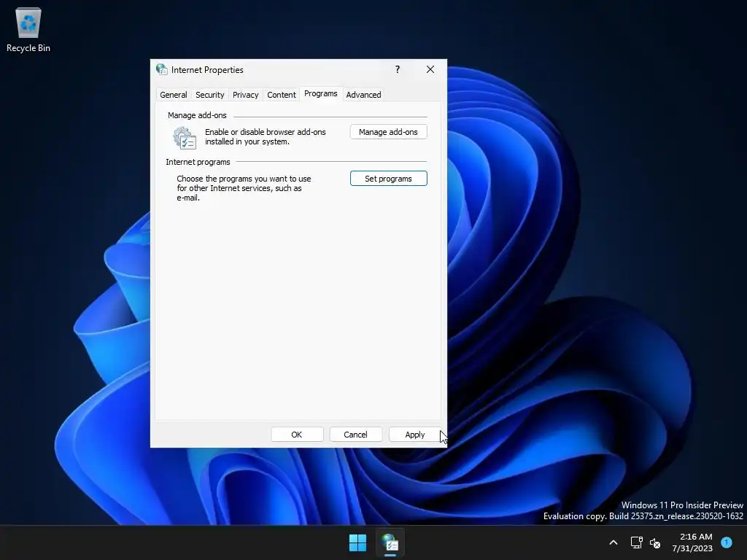Open the Privacy tab
This screenshot has height=560, width=747.
245,95
